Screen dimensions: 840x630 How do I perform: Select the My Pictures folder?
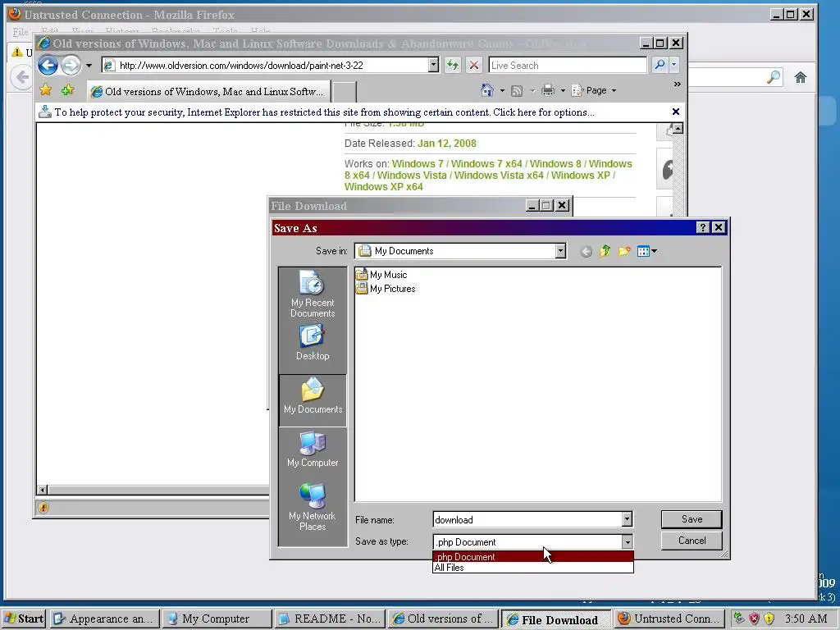(386, 289)
